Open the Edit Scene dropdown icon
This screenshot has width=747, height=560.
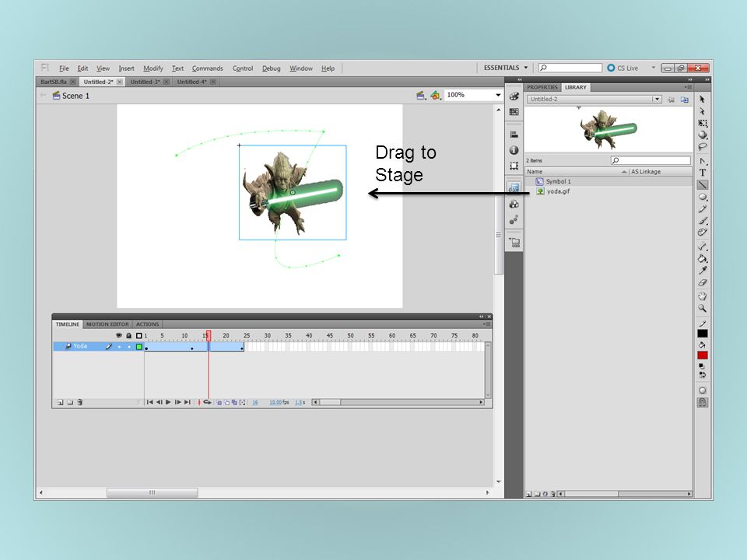point(421,95)
